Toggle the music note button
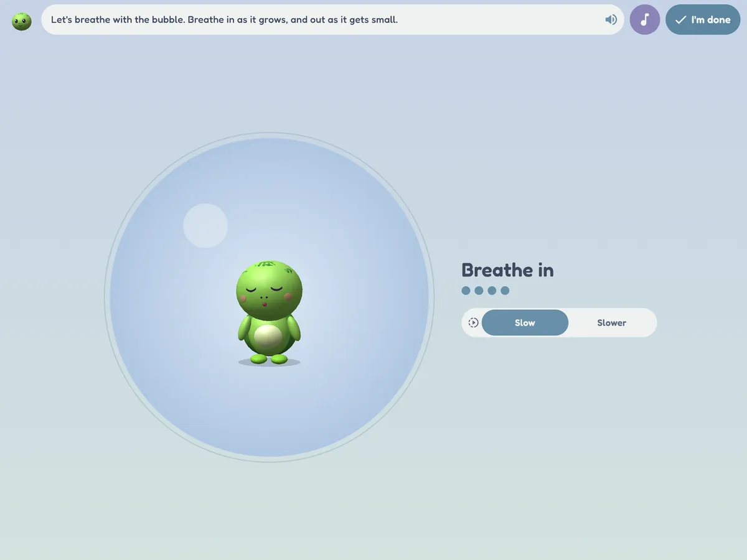The width and height of the screenshot is (747, 560). coord(645,20)
